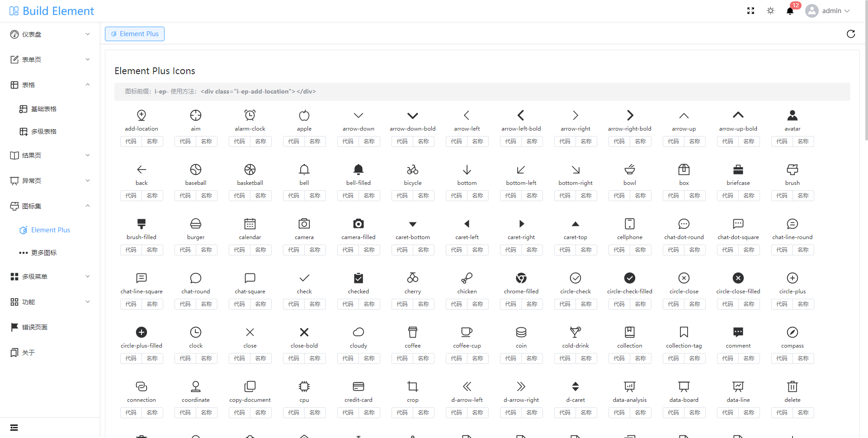The height and width of the screenshot is (438, 868).
Task: Click the burger icon
Action: [196, 224]
